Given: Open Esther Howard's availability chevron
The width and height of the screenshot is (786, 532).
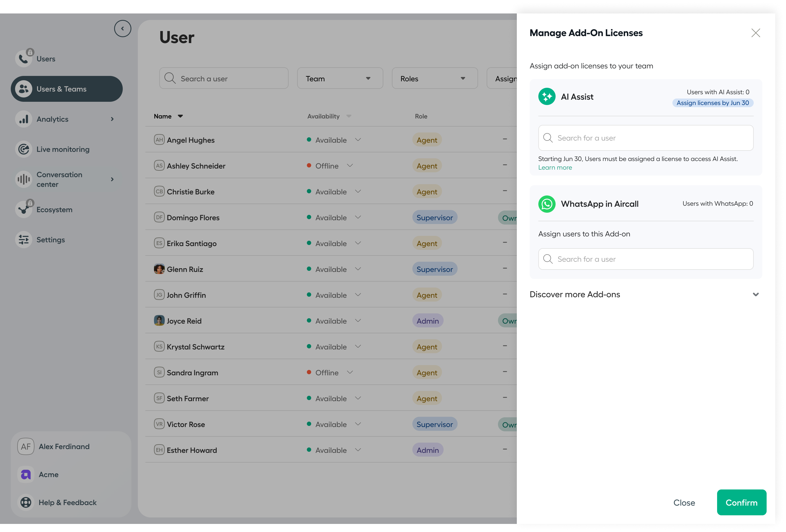Looking at the screenshot, I should [358, 450].
